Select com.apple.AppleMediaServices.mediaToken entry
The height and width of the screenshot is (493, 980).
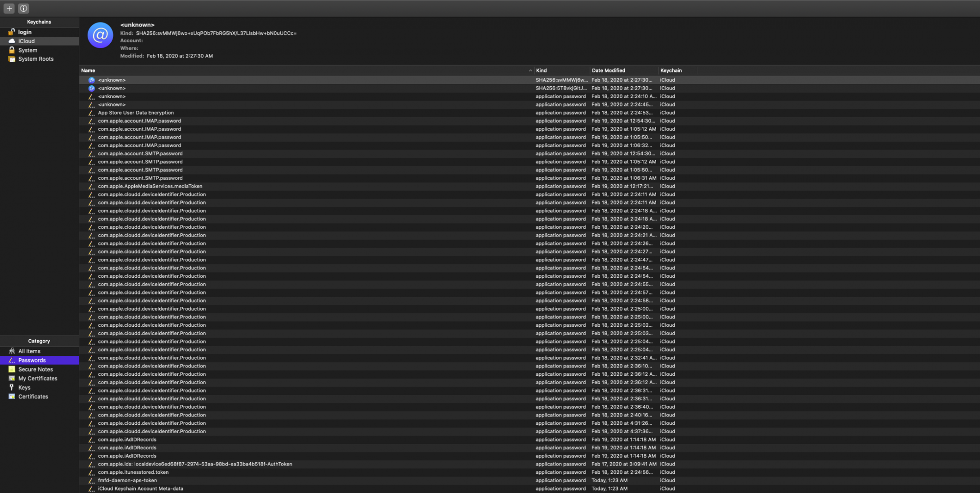coord(529,186)
